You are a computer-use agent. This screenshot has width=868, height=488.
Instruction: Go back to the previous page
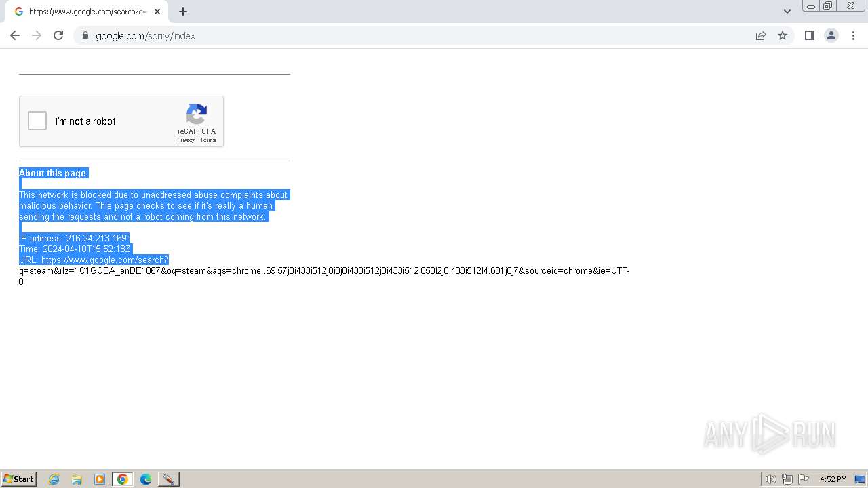15,35
